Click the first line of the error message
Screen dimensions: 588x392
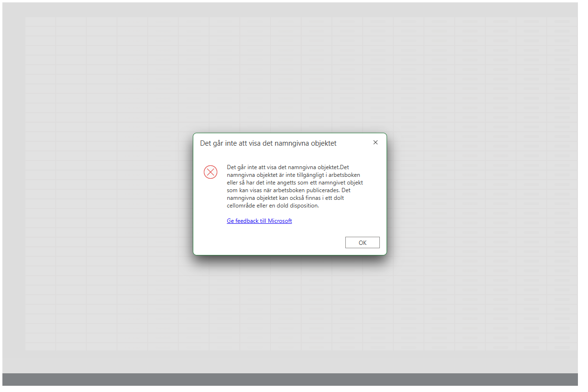[x=293, y=167]
